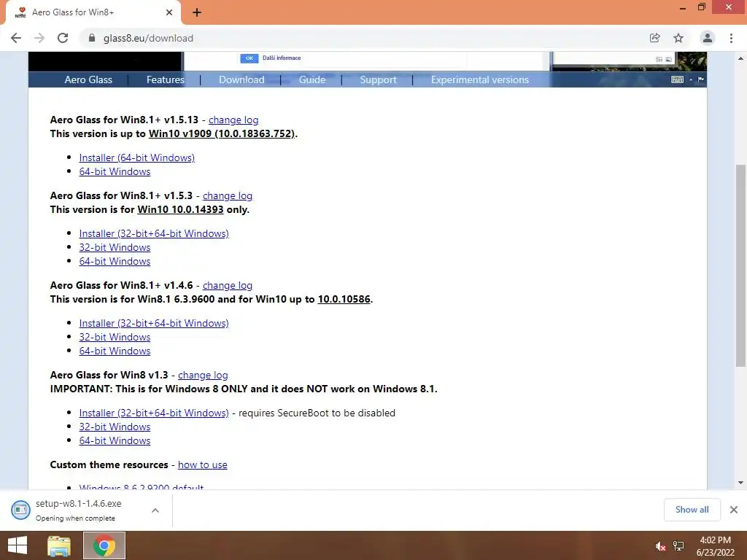The width and height of the screenshot is (747, 560).
Task: Click Show all downloads
Action: click(x=692, y=510)
